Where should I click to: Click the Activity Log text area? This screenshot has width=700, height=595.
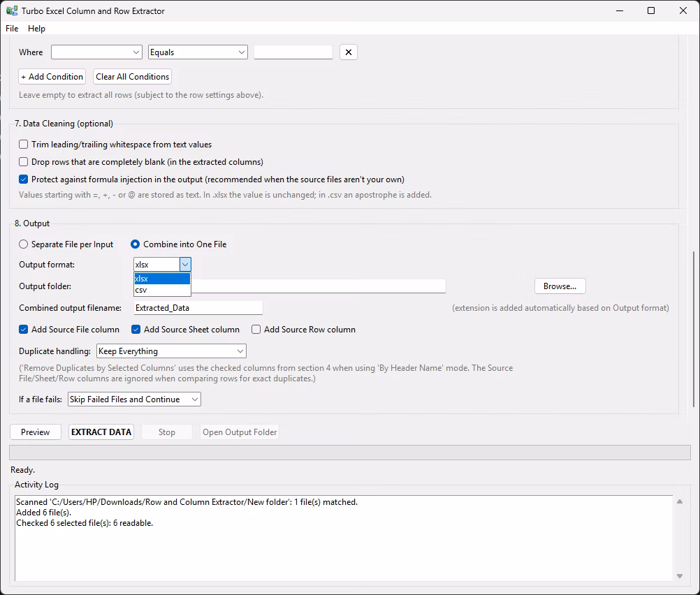coord(344,538)
